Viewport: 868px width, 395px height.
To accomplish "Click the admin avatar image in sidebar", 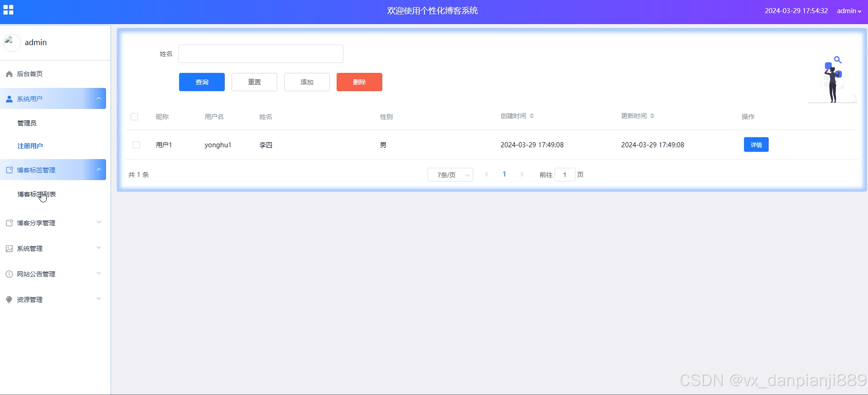I will pyautogui.click(x=11, y=43).
